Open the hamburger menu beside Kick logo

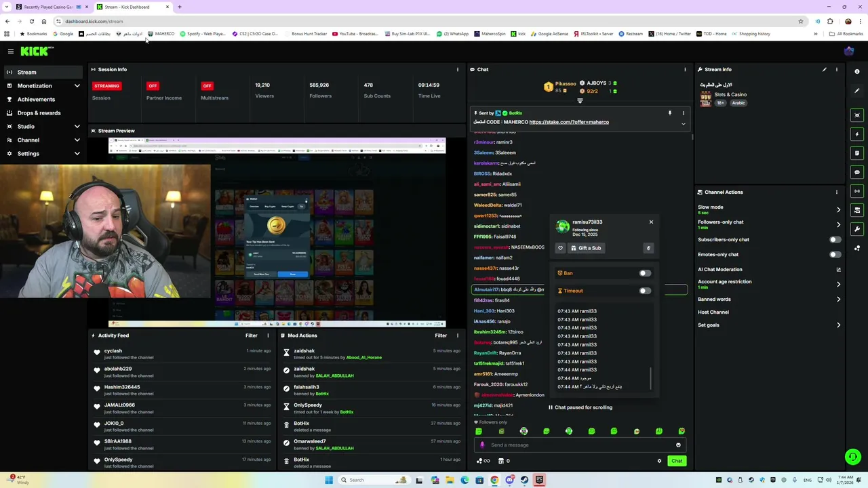[x=10, y=51]
